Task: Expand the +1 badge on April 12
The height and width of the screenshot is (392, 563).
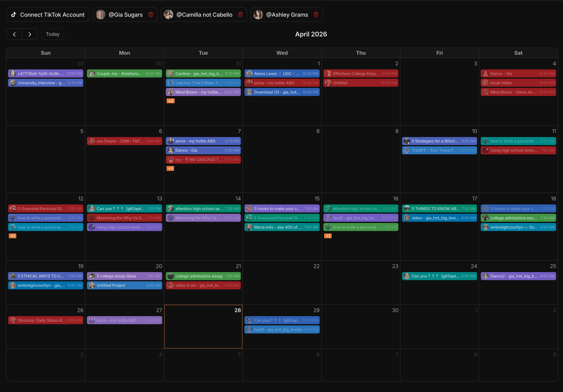Action: point(12,236)
